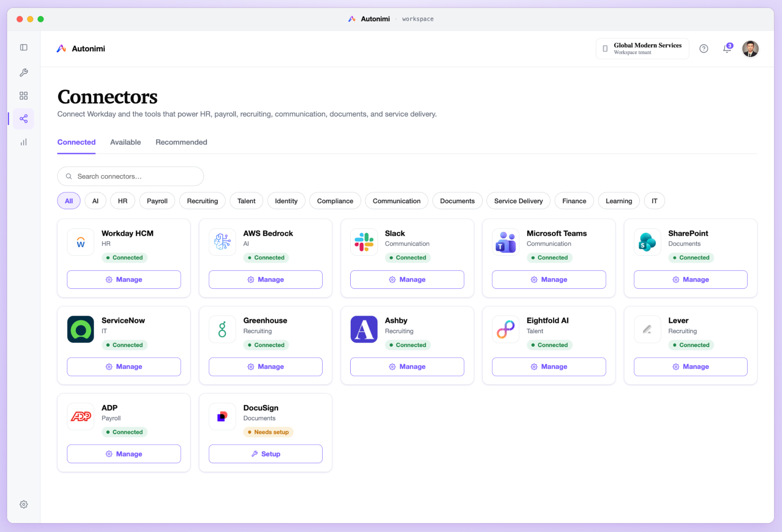Click DocuSign Needs setup status badge
The width and height of the screenshot is (782, 532).
[268, 432]
